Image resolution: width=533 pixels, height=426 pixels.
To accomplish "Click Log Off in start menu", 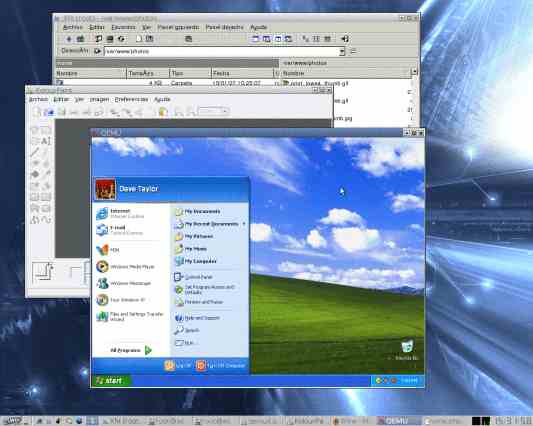I will tap(178, 365).
